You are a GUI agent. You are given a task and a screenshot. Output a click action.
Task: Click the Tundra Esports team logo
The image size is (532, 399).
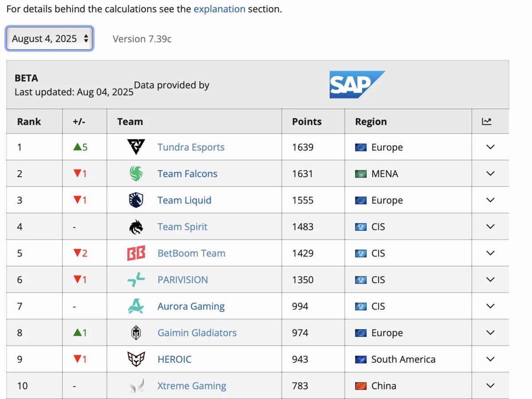pos(137,147)
